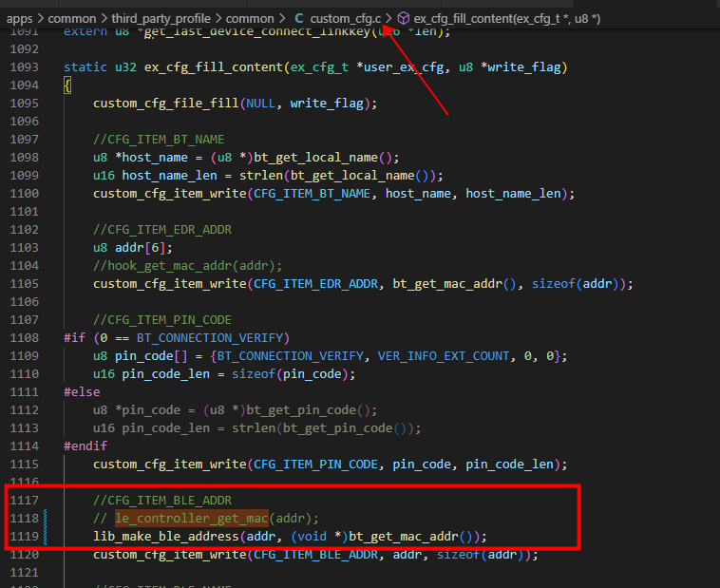This screenshot has height=588, width=720.
Task: Click line number 1119 in gutter
Action: 24,536
